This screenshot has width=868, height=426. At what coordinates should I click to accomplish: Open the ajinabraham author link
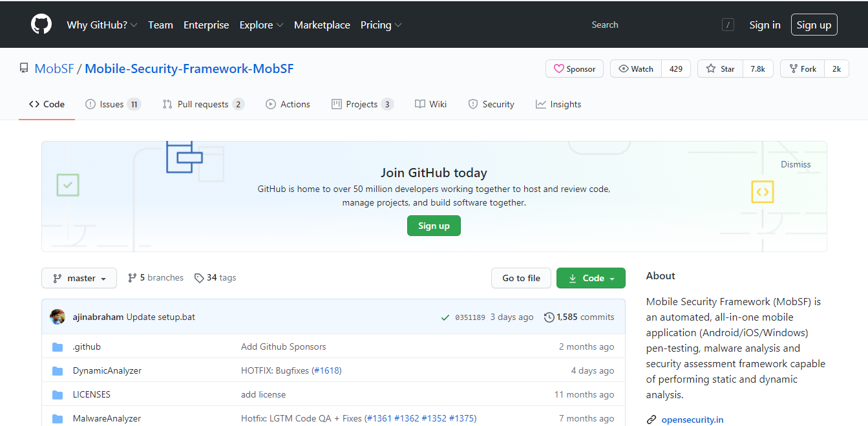coord(98,317)
